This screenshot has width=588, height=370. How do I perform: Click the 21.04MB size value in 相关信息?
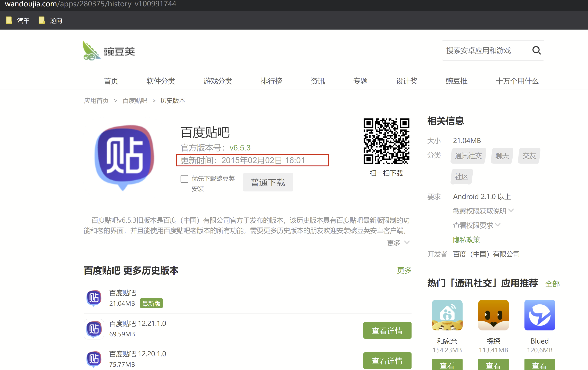pos(467,140)
